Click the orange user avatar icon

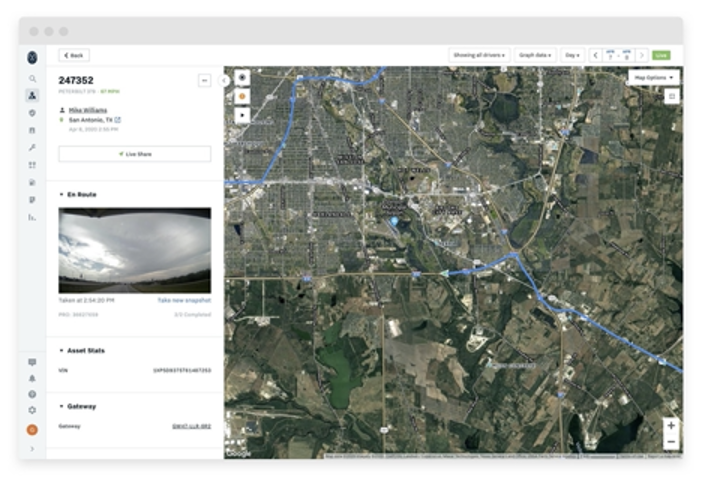point(32,429)
